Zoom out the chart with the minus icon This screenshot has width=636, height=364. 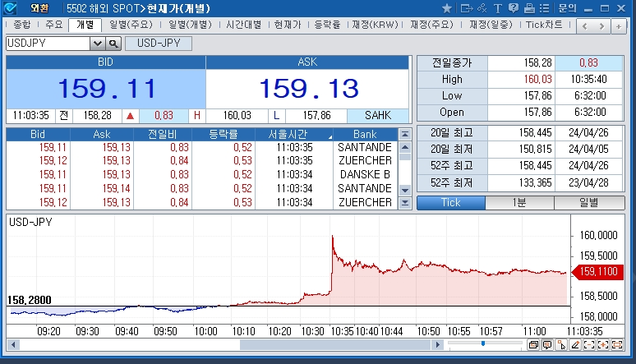click(589, 345)
